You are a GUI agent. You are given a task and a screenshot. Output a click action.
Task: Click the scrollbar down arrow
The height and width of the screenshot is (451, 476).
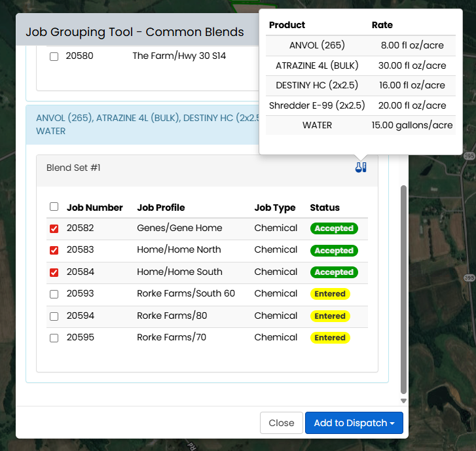[x=403, y=401]
